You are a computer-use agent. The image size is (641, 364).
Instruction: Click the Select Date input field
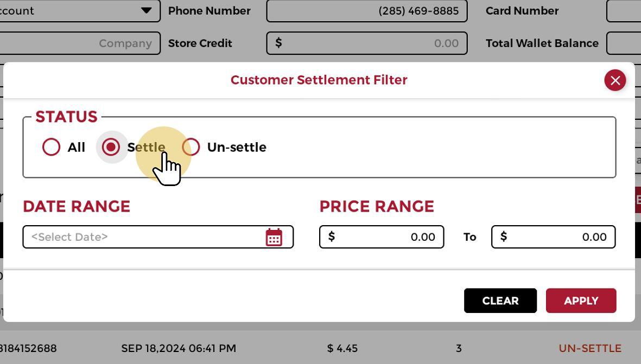(x=144, y=237)
